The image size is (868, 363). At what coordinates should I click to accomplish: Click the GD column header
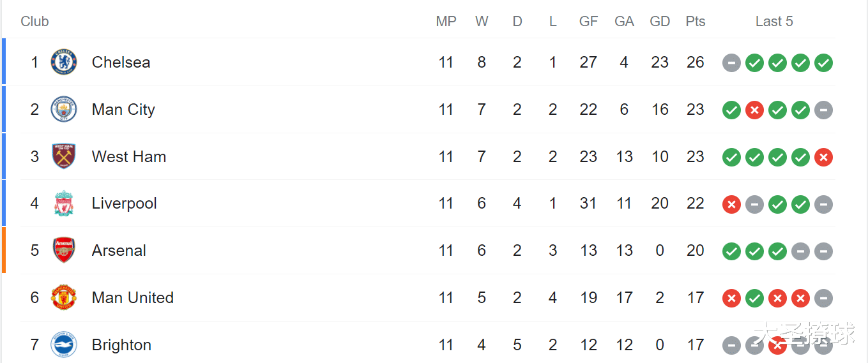coord(660,21)
